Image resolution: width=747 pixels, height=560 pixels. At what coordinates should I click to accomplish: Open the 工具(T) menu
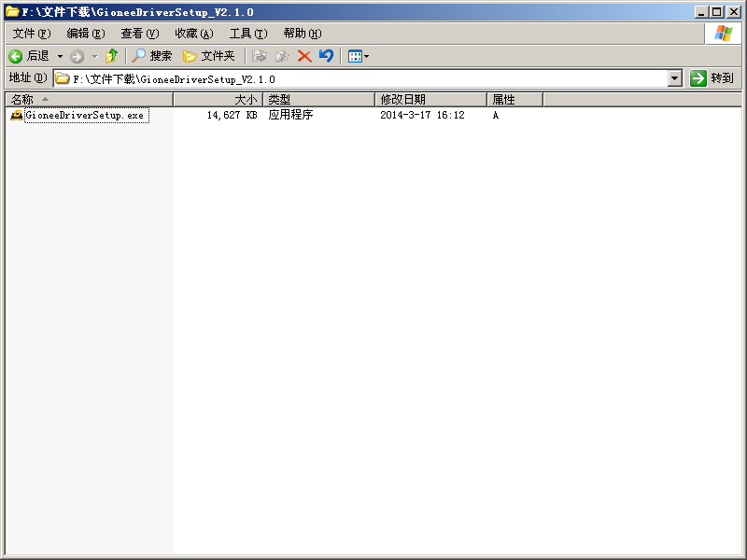coord(248,34)
